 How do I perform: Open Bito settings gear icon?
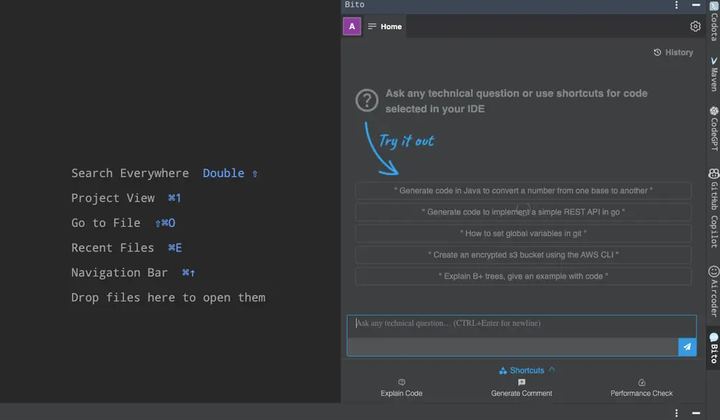point(695,27)
